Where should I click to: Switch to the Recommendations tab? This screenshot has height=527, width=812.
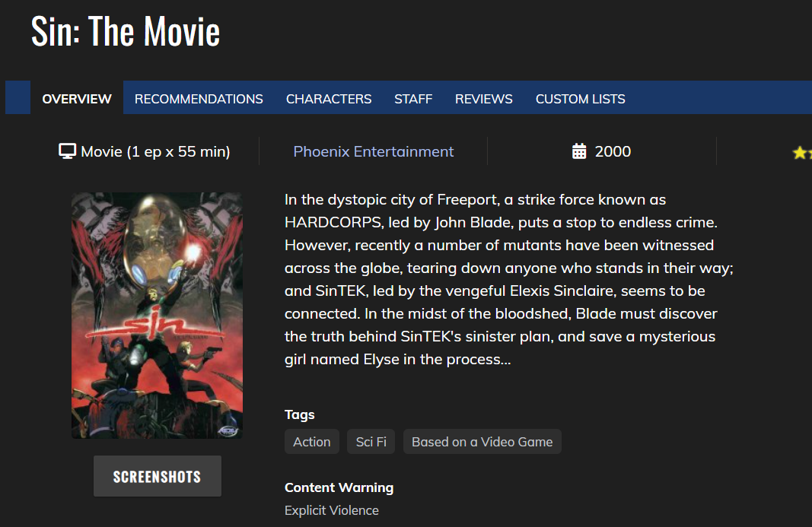click(x=199, y=99)
